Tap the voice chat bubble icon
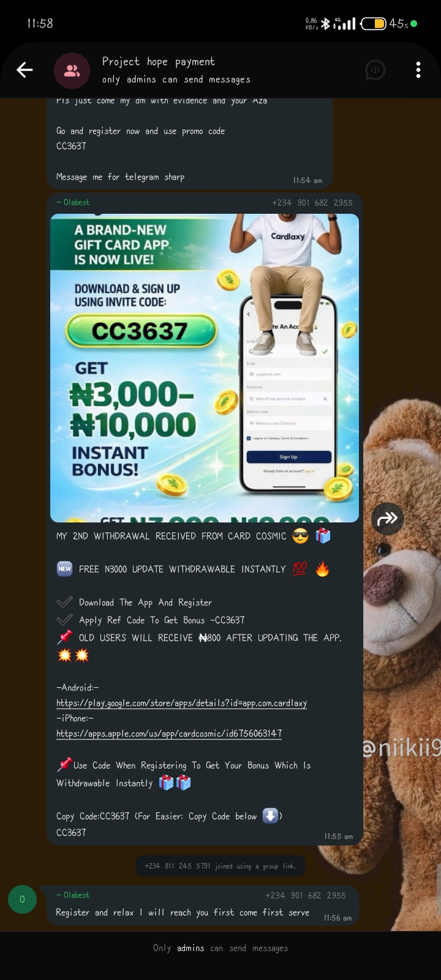This screenshot has width=441, height=980. coord(375,70)
